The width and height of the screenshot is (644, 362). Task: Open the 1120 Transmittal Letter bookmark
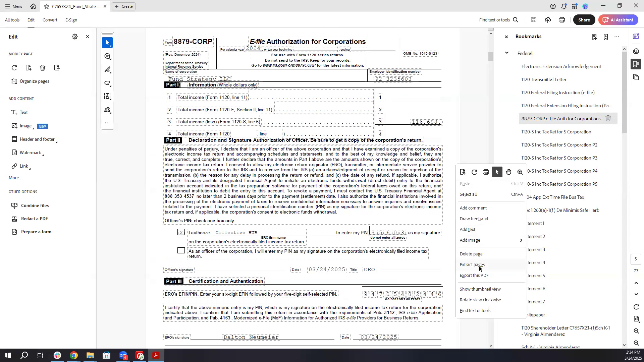[544, 79]
